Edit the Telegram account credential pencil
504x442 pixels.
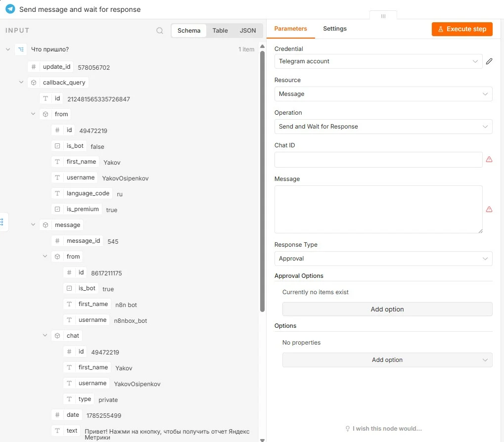click(489, 61)
